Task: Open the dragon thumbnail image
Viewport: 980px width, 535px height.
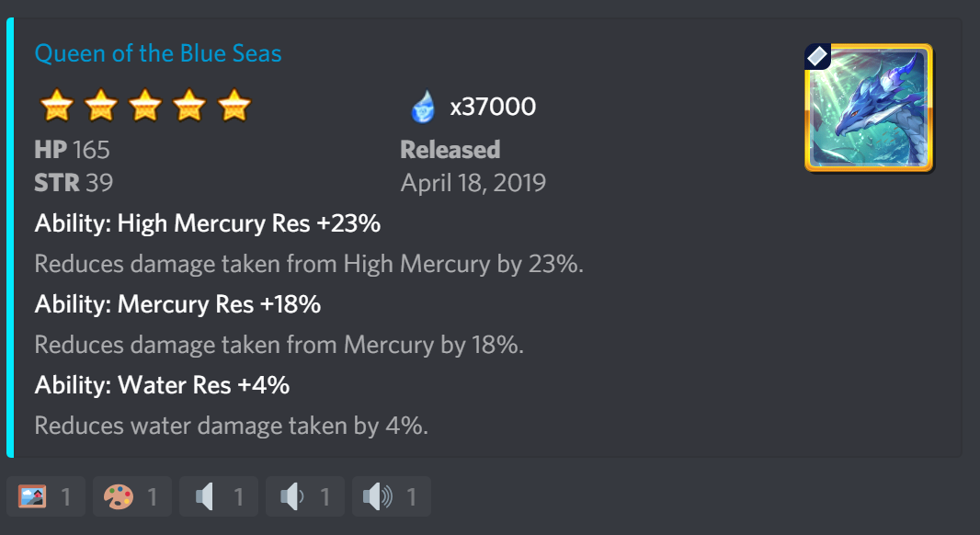Action: coord(869,108)
